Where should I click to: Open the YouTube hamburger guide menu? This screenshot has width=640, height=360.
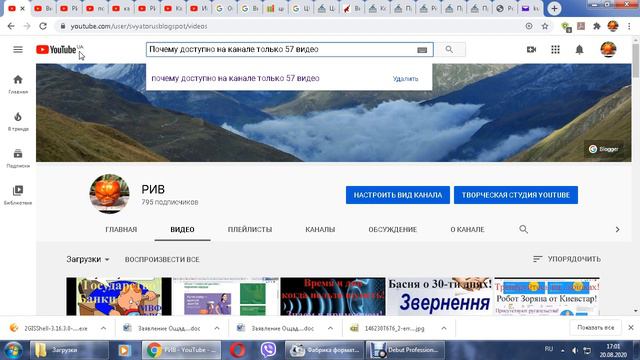[x=18, y=49]
